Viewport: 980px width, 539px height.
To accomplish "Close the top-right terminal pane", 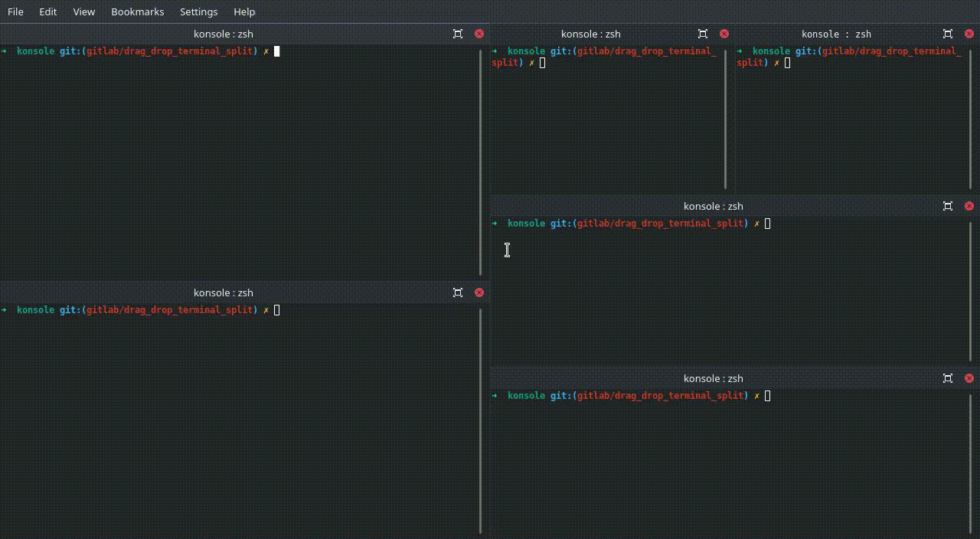I will pyautogui.click(x=969, y=34).
